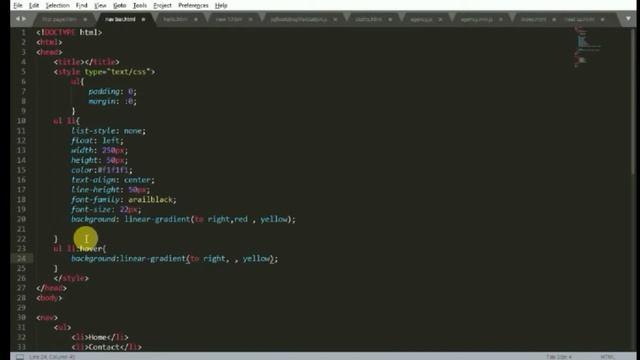Click line number 29 in gutter
640x360 pixels.
pyautogui.click(x=21, y=307)
